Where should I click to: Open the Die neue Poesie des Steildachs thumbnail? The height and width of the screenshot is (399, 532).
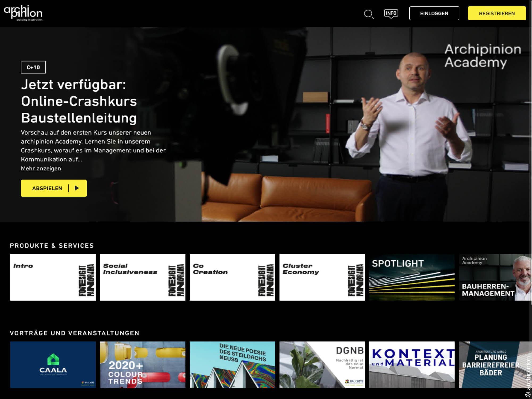[x=232, y=365]
